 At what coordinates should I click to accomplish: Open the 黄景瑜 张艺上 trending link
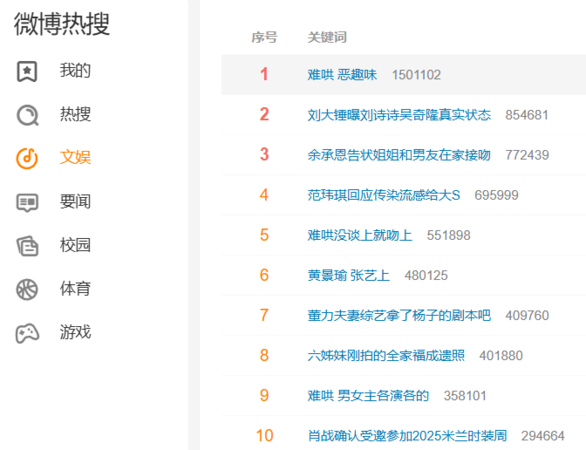tap(348, 275)
